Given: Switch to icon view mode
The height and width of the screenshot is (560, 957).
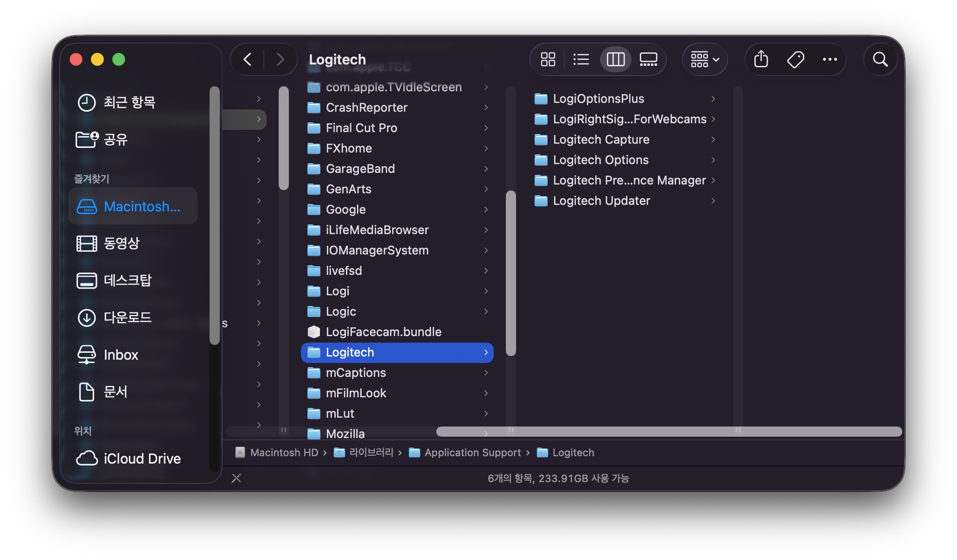Looking at the screenshot, I should 548,59.
